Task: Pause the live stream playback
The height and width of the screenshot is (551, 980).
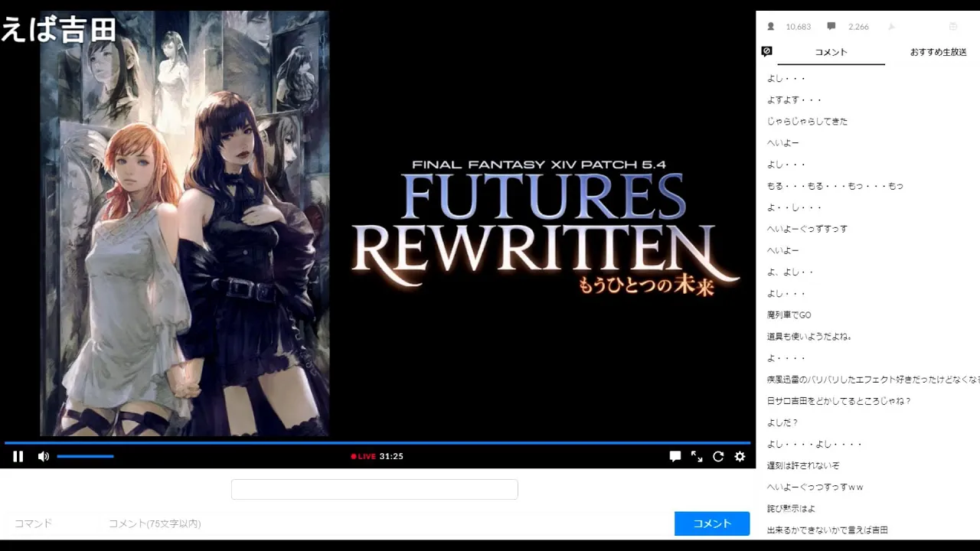Action: coord(18,457)
